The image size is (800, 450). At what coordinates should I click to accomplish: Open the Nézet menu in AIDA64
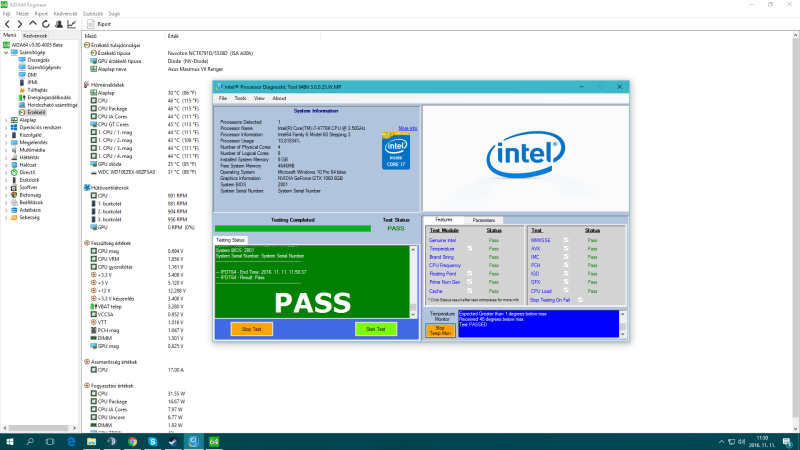[22, 14]
